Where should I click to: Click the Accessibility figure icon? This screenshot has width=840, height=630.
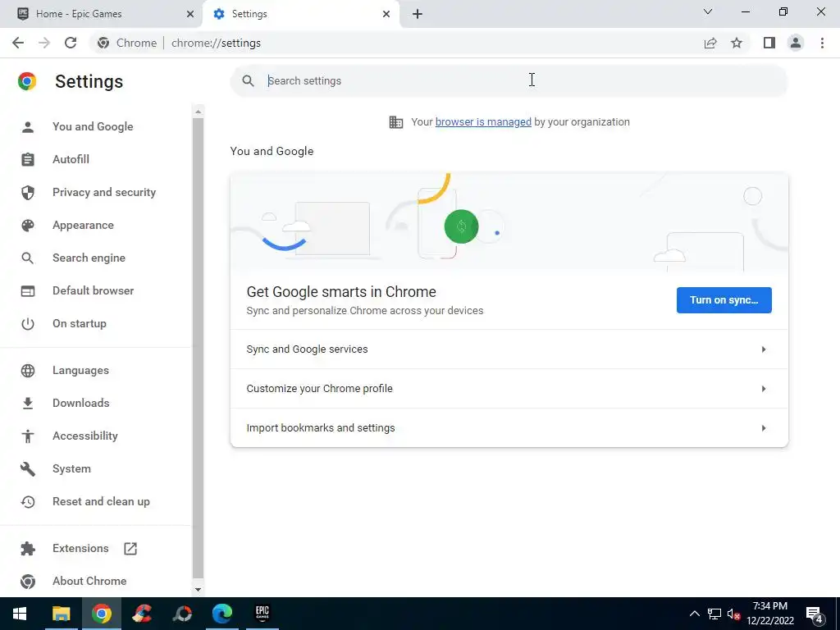point(28,436)
